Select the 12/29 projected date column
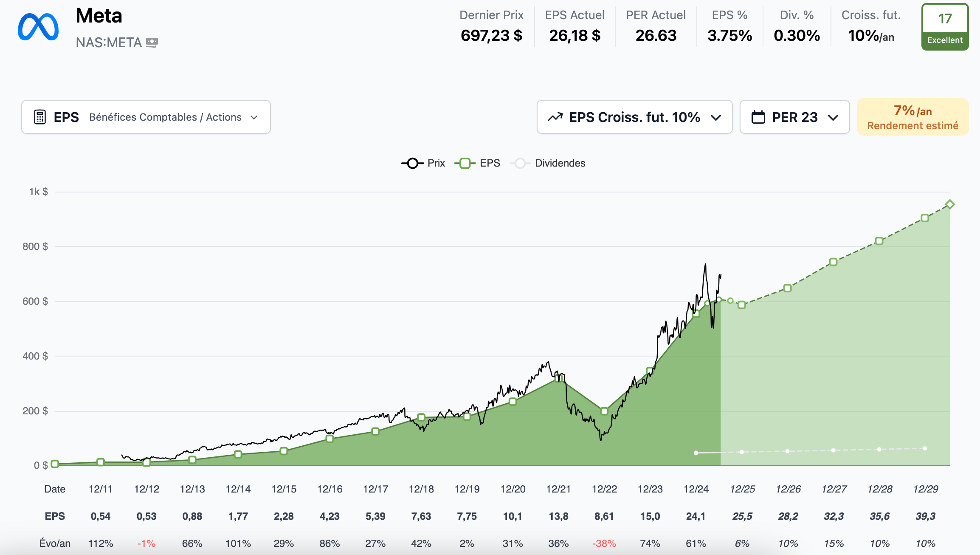This screenshot has height=555, width=980. pyautogui.click(x=925, y=489)
